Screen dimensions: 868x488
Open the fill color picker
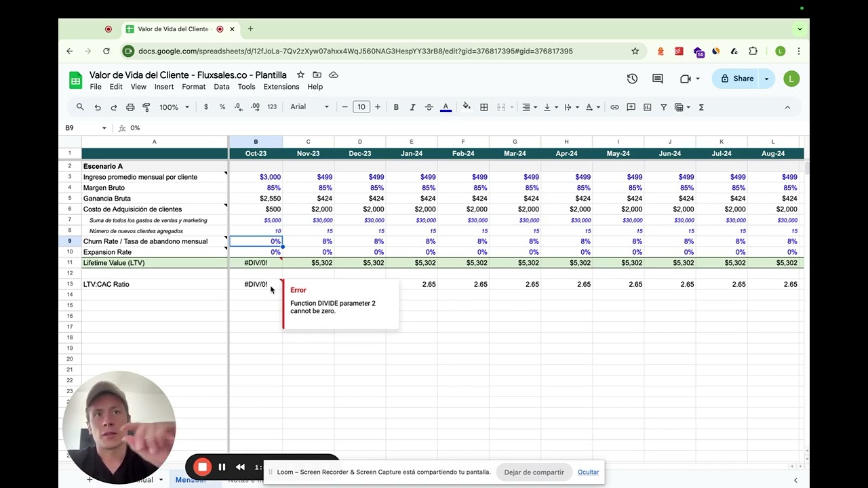tap(467, 107)
